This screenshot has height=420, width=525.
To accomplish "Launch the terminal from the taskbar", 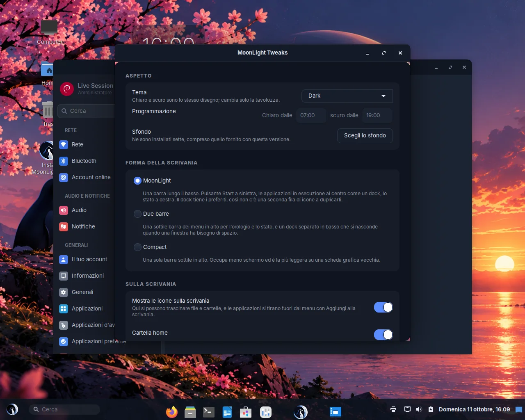I will [x=209, y=411].
